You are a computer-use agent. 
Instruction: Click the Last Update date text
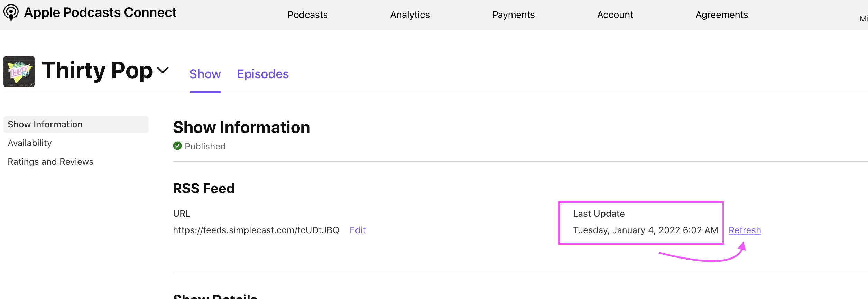[645, 230]
